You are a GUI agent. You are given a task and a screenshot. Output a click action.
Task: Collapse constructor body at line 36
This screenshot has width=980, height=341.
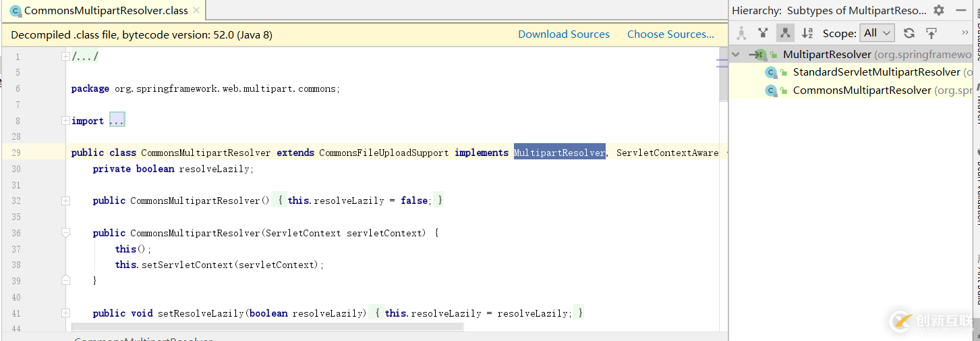(65, 233)
